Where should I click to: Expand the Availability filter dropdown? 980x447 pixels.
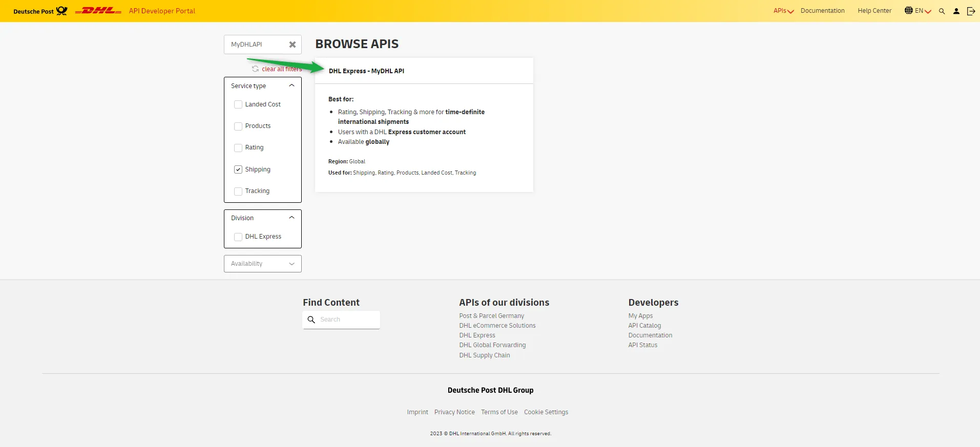[x=262, y=264]
